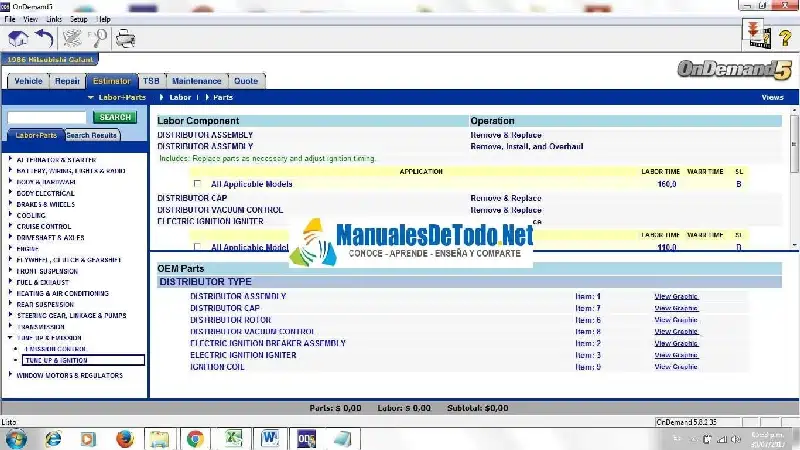The height and width of the screenshot is (450, 800).
Task: Expand the Brakes & Wheels category
Action: (x=11, y=204)
